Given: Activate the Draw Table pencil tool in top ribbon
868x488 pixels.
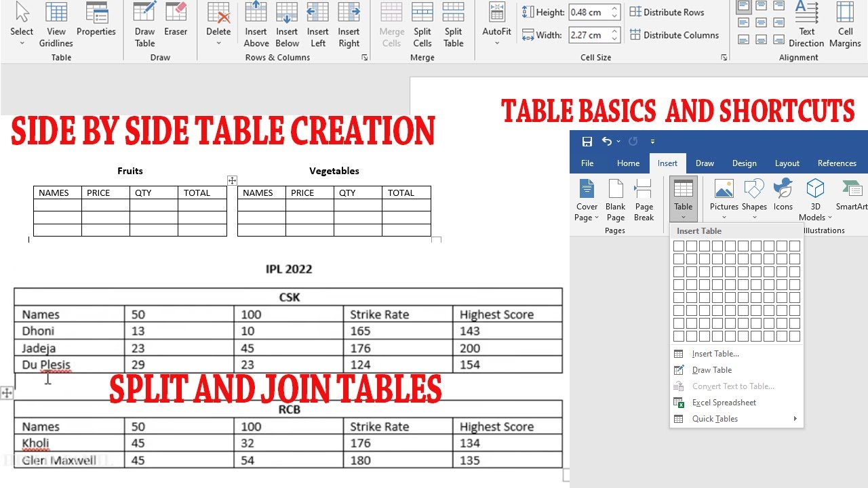Looking at the screenshot, I should pyautogui.click(x=144, y=24).
